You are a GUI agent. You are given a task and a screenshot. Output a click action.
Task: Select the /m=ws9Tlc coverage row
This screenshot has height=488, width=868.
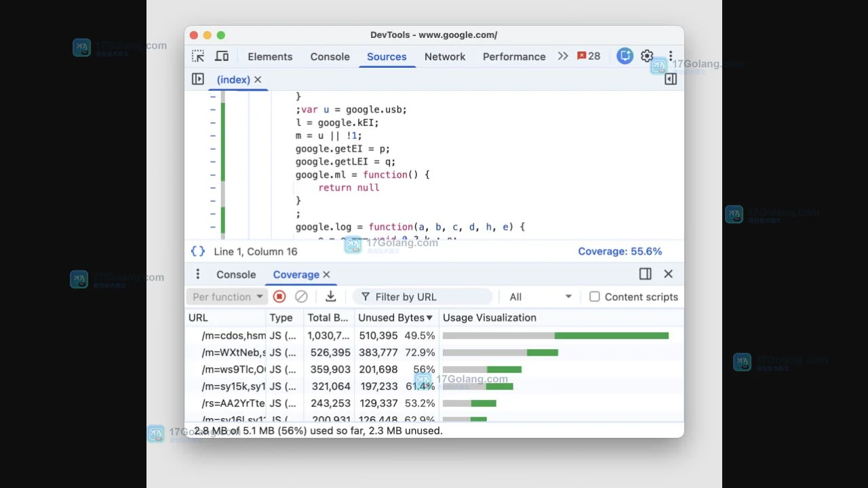click(x=434, y=369)
